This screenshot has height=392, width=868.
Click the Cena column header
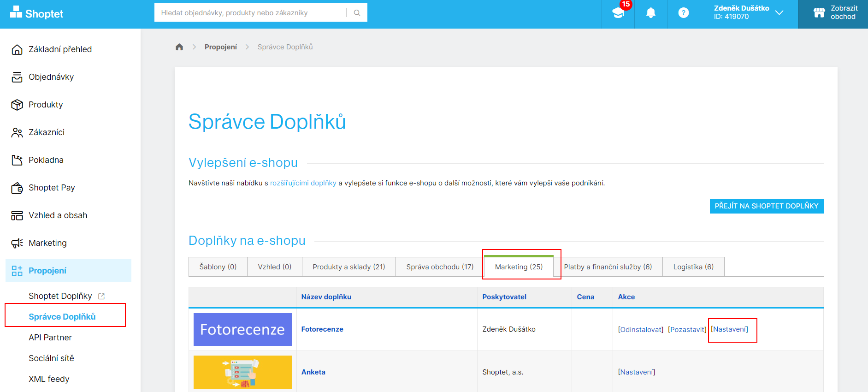click(x=585, y=297)
